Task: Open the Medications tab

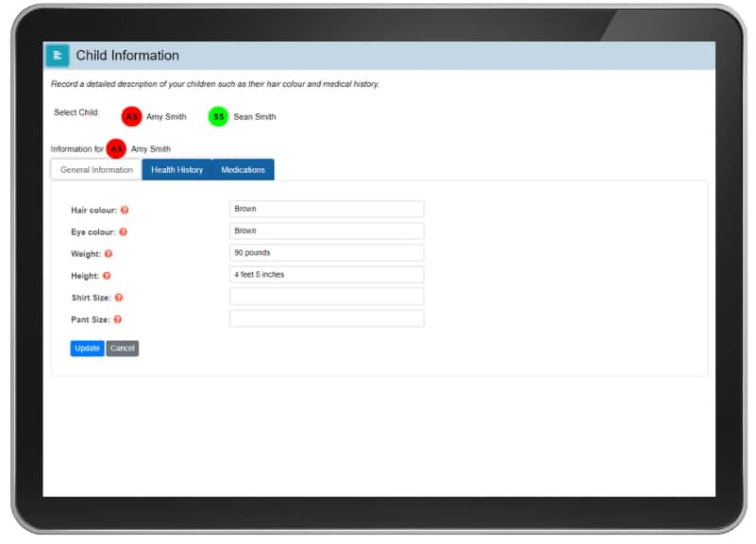Action: pos(243,170)
